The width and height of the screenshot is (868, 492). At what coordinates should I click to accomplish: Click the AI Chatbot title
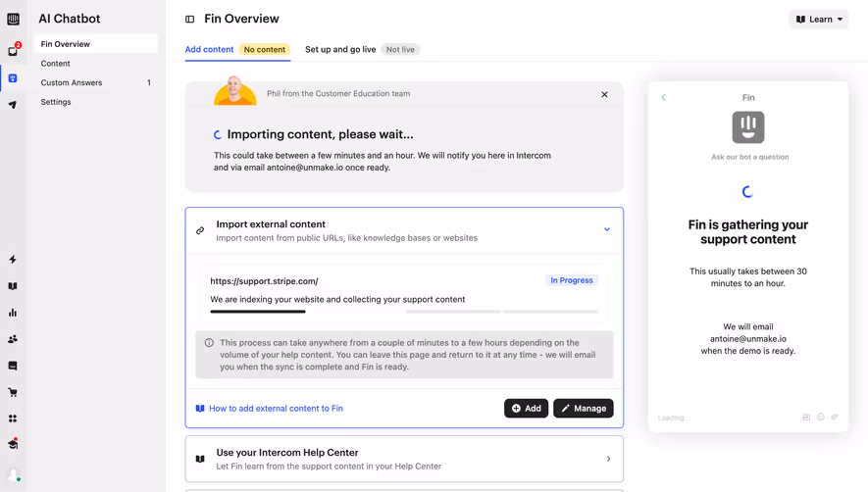pos(70,19)
